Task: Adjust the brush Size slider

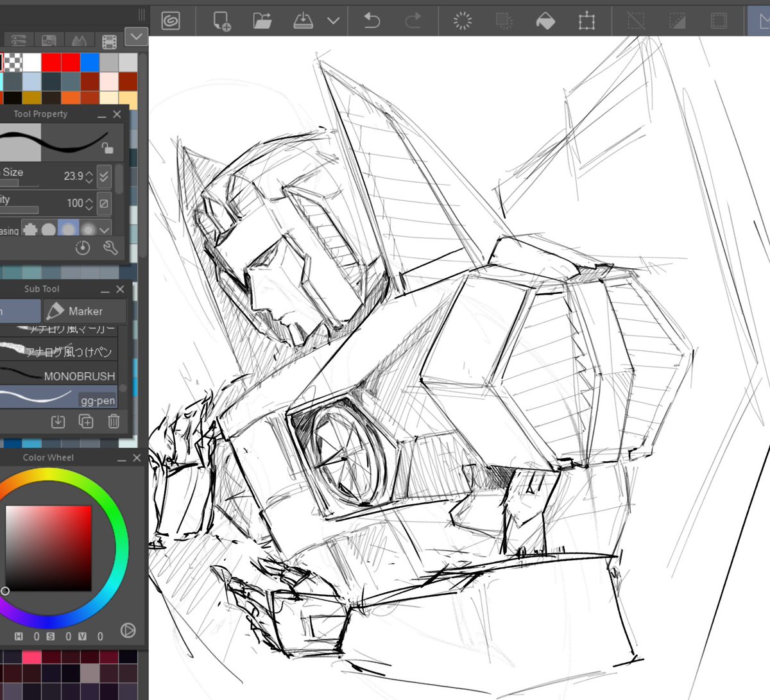Action: [x=19, y=184]
